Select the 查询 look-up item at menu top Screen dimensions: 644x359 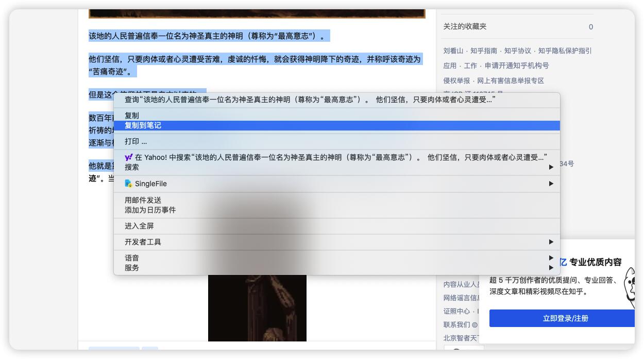pos(309,100)
